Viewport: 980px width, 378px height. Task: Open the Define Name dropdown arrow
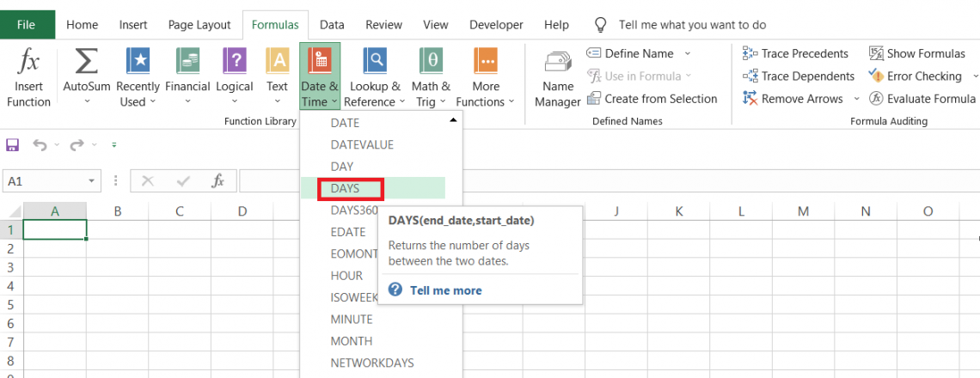pos(688,53)
